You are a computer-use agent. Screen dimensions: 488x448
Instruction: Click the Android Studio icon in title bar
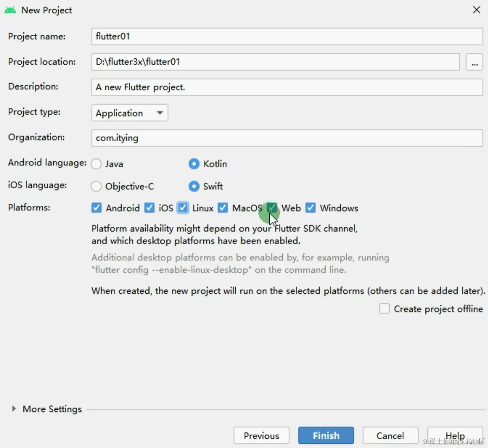click(x=10, y=10)
